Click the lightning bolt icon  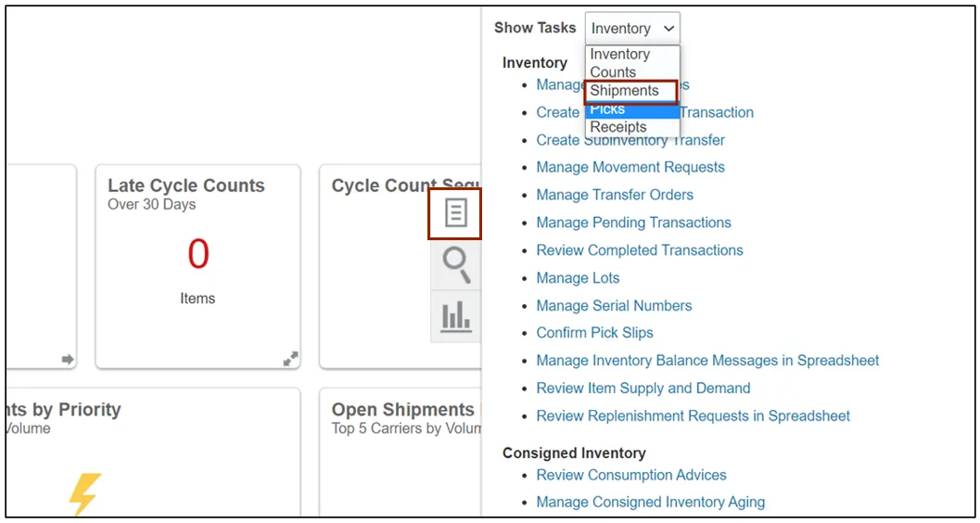[84, 494]
